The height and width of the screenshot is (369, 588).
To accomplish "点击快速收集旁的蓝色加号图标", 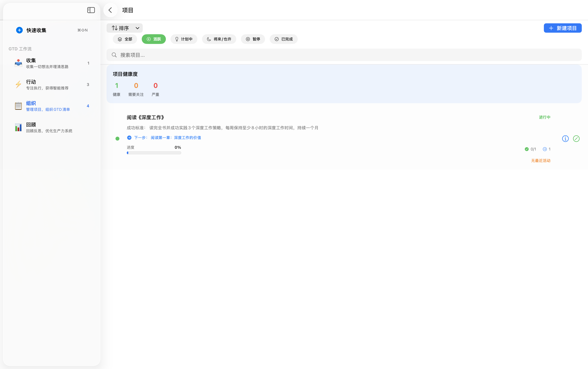I will tap(19, 30).
